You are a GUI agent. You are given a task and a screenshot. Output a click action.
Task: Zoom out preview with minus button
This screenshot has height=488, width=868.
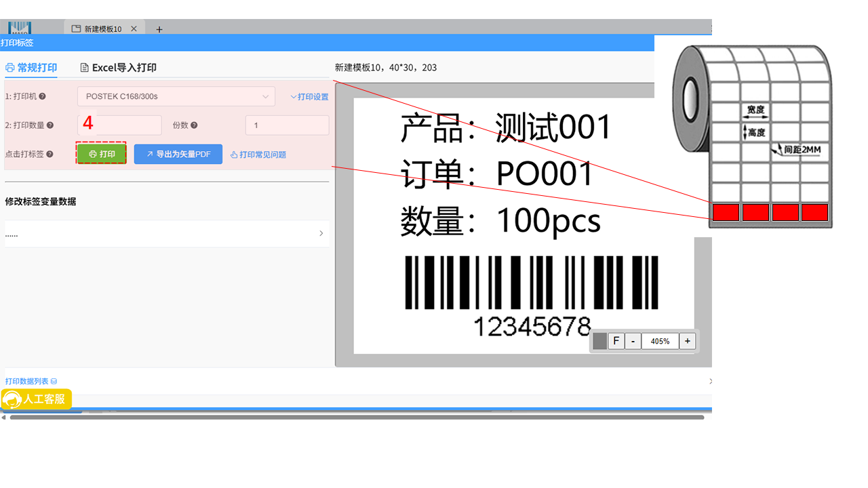[633, 341]
